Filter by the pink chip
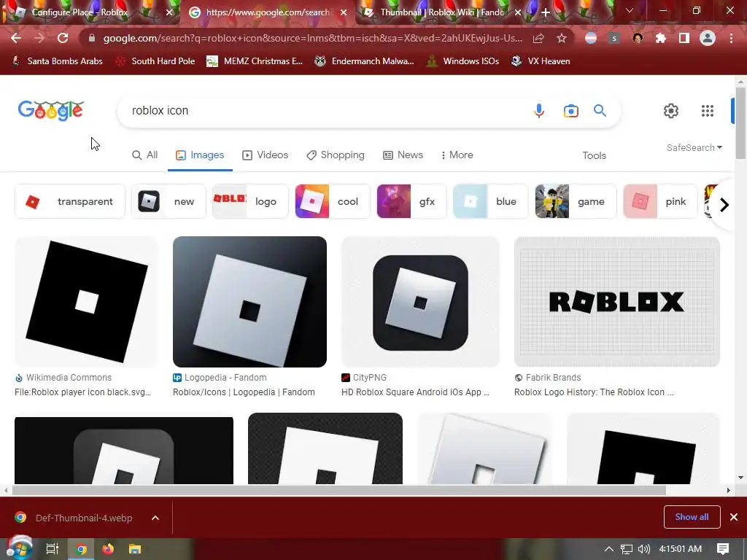747x560 pixels. 660,201
